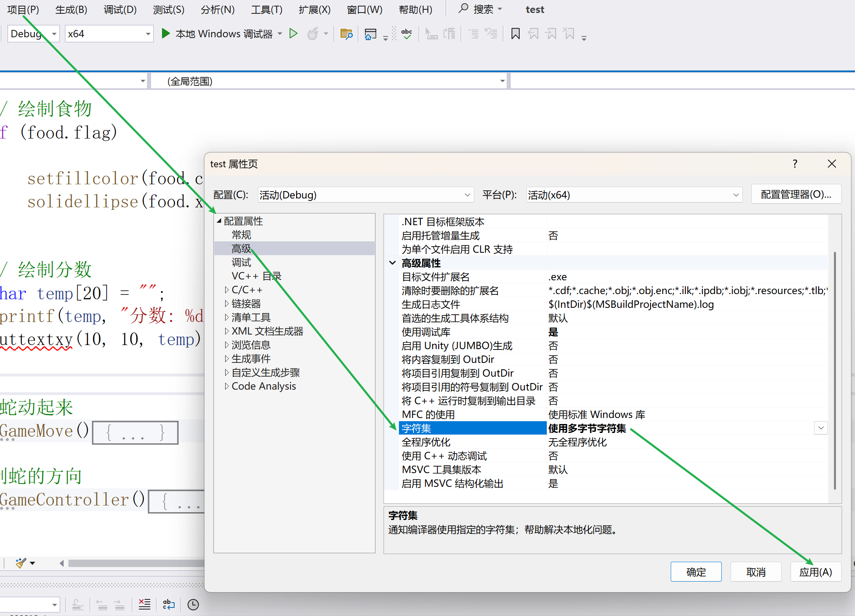Collapse the 配置属性 tree node
Image resolution: width=855 pixels, height=616 pixels.
point(219,221)
